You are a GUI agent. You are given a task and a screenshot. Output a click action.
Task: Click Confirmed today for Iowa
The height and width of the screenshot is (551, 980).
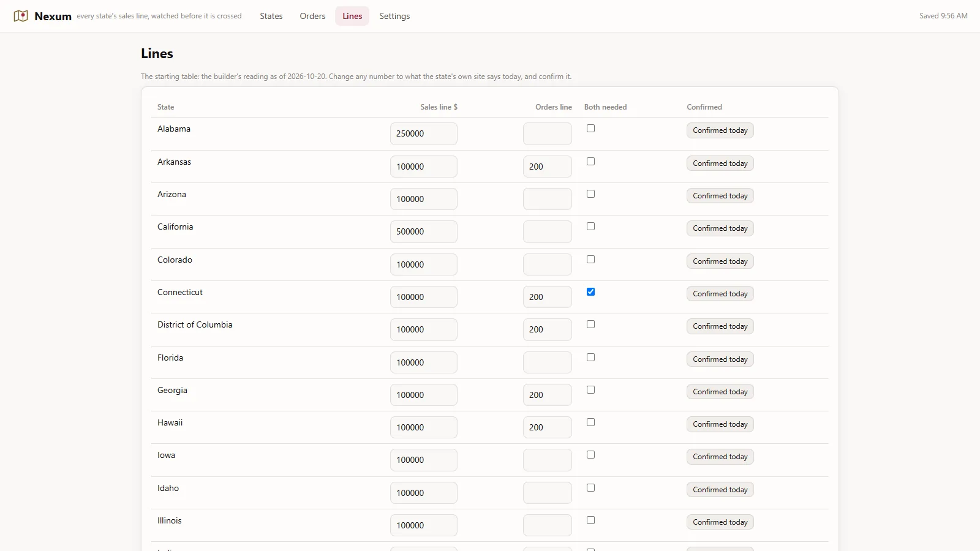pyautogui.click(x=720, y=457)
